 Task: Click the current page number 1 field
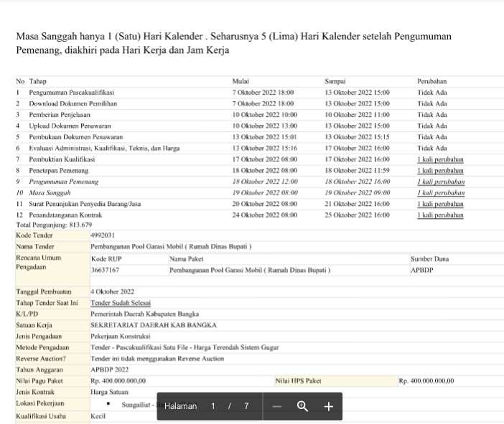(213, 406)
